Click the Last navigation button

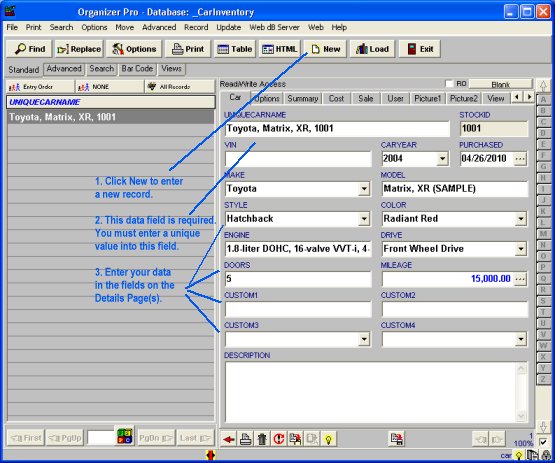coord(195,438)
